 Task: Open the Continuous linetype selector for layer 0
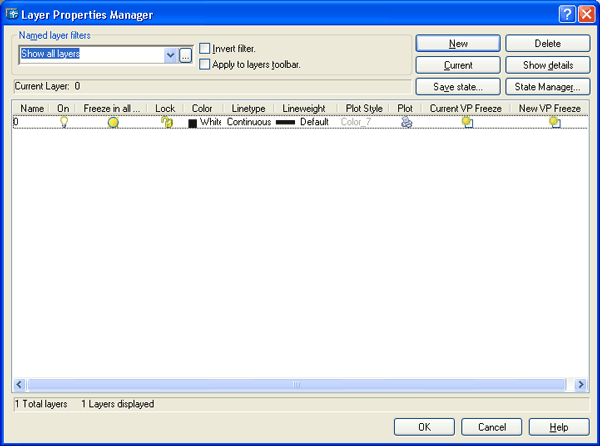tap(249, 122)
